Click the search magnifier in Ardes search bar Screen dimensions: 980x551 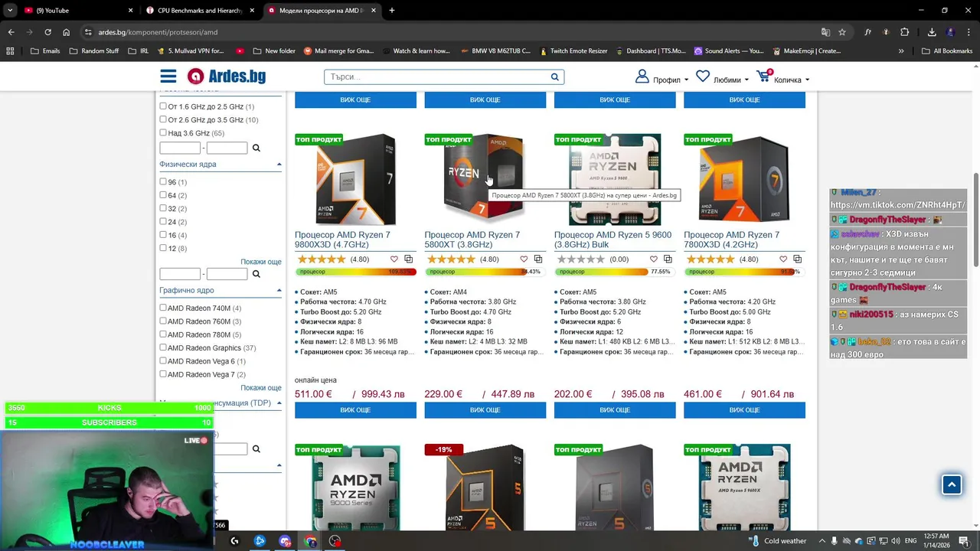pyautogui.click(x=555, y=77)
